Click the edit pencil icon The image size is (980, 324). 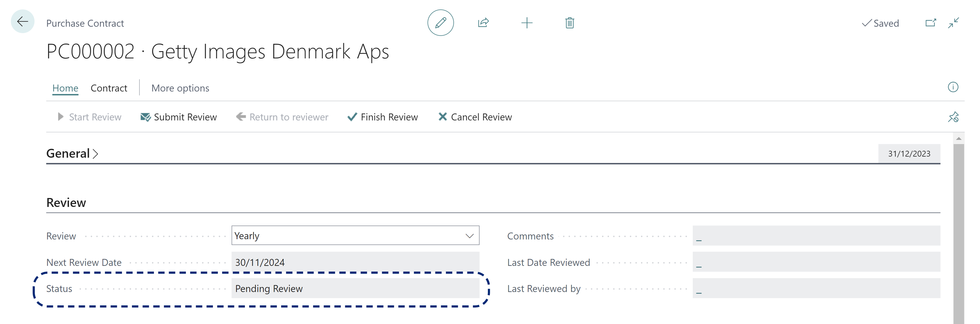click(438, 23)
